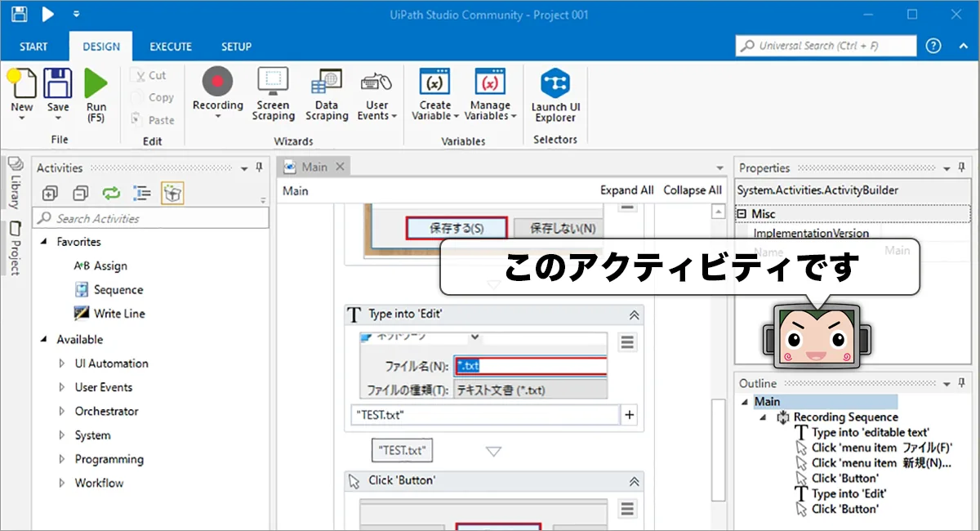Expand the User Events category
This screenshot has height=531, width=980.
pyautogui.click(x=62, y=387)
